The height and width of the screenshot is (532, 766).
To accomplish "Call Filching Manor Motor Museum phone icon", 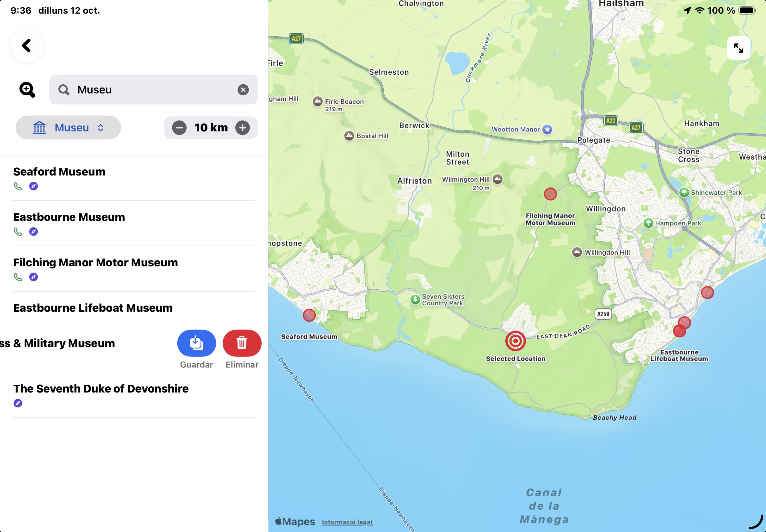I will point(18,277).
